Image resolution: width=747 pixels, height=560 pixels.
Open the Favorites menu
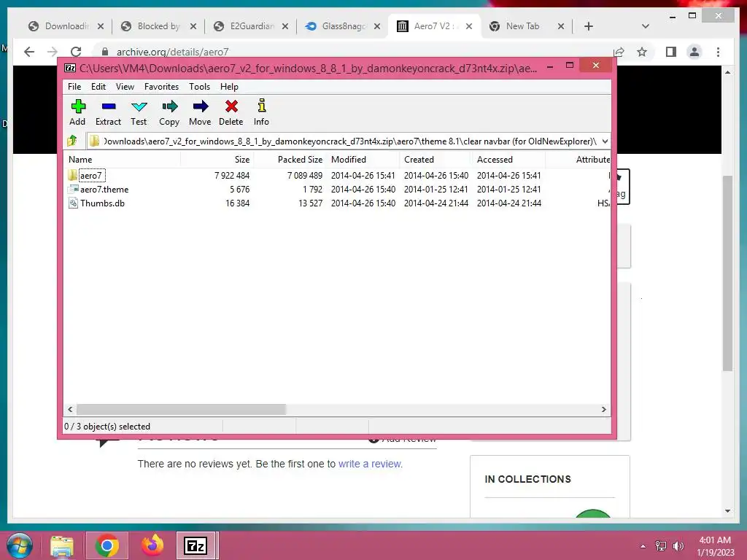(161, 87)
